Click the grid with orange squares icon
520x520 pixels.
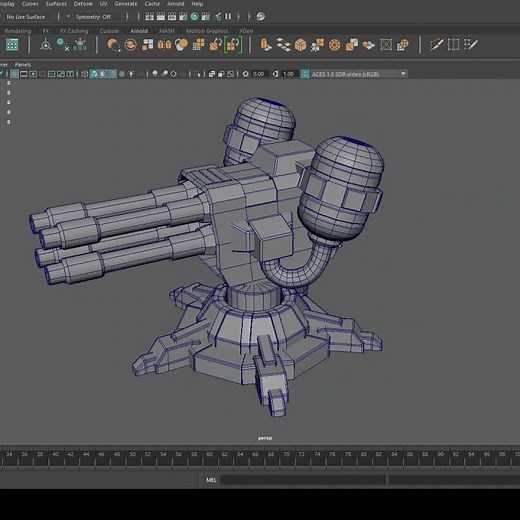pos(199,44)
